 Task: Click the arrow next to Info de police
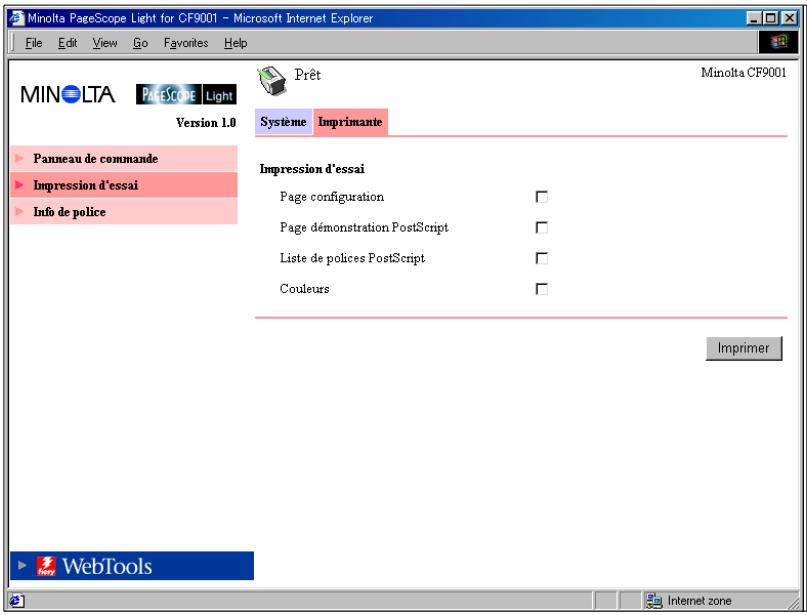(x=20, y=212)
